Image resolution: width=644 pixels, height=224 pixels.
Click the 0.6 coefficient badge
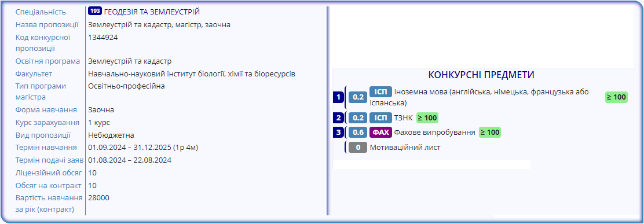coord(358,133)
